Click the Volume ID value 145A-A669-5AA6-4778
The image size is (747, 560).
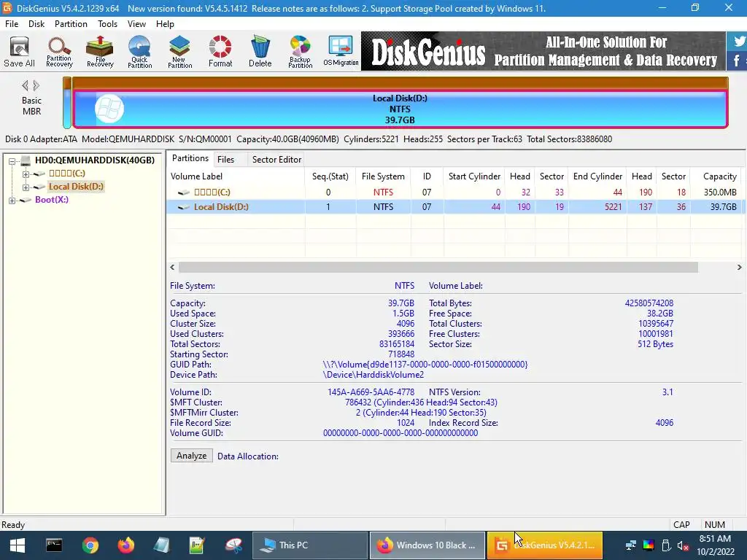coord(371,392)
